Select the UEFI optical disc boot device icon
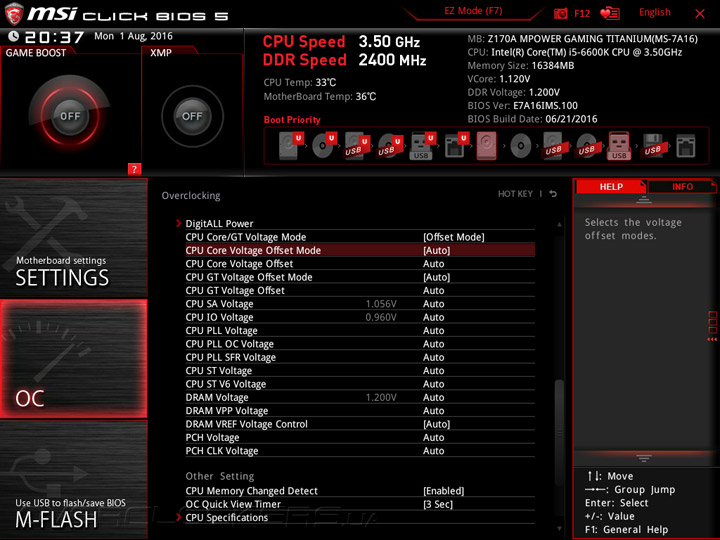Screen dimensions: 720x540 [x=325, y=146]
